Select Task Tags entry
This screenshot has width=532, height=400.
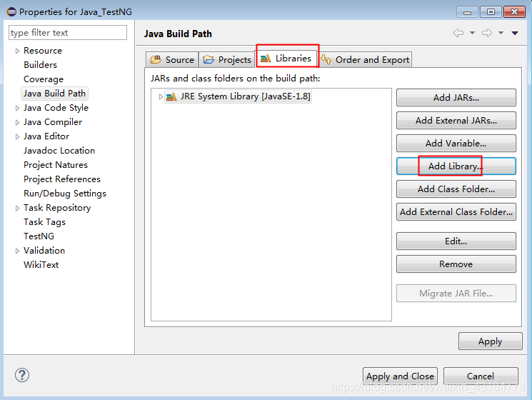click(x=44, y=222)
